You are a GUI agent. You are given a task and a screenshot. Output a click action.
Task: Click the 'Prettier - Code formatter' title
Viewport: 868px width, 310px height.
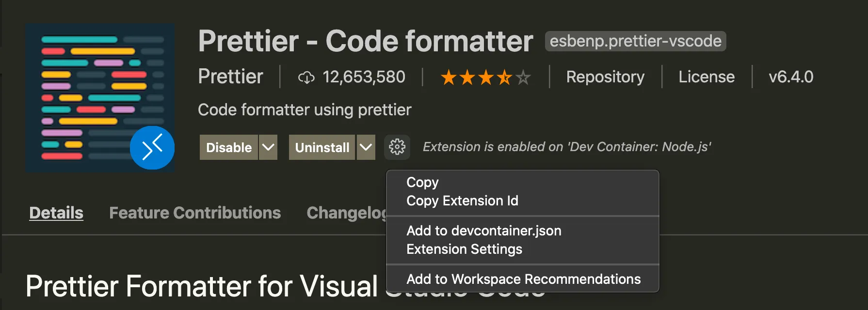tap(366, 41)
